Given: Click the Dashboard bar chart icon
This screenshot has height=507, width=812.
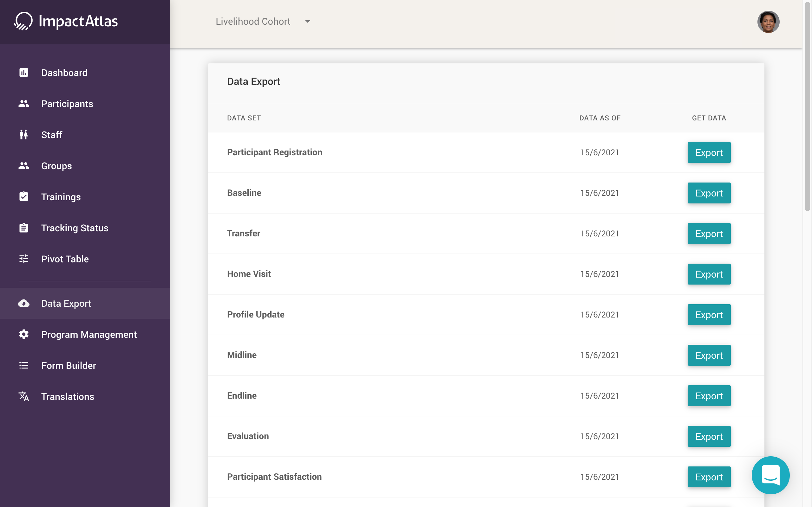Looking at the screenshot, I should (x=23, y=73).
